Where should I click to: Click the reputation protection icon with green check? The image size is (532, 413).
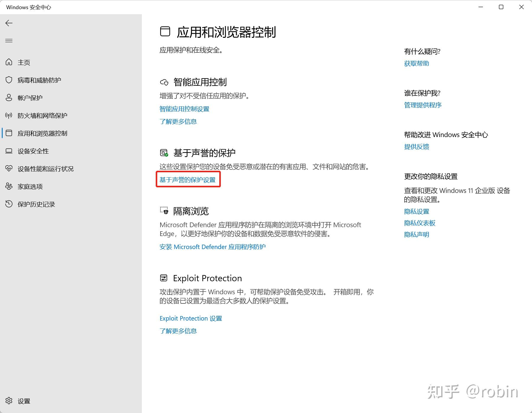click(x=164, y=153)
